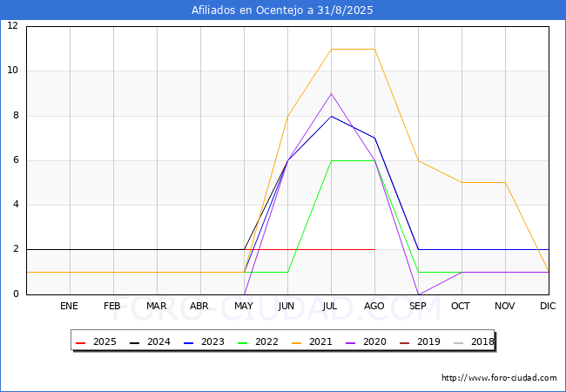Click the 2019 legend entry
This screenshot has width=566, height=392.
[x=419, y=342]
